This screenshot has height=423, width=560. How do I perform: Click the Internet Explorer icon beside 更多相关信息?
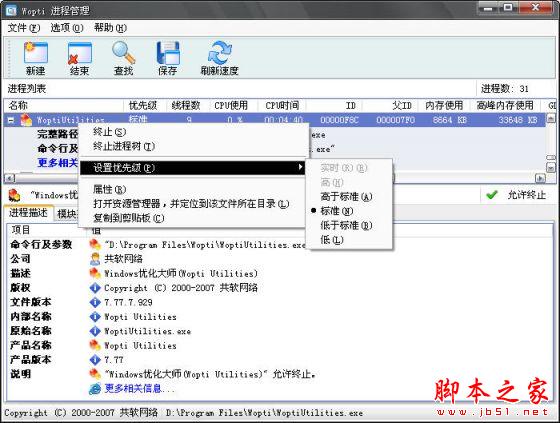click(x=95, y=389)
